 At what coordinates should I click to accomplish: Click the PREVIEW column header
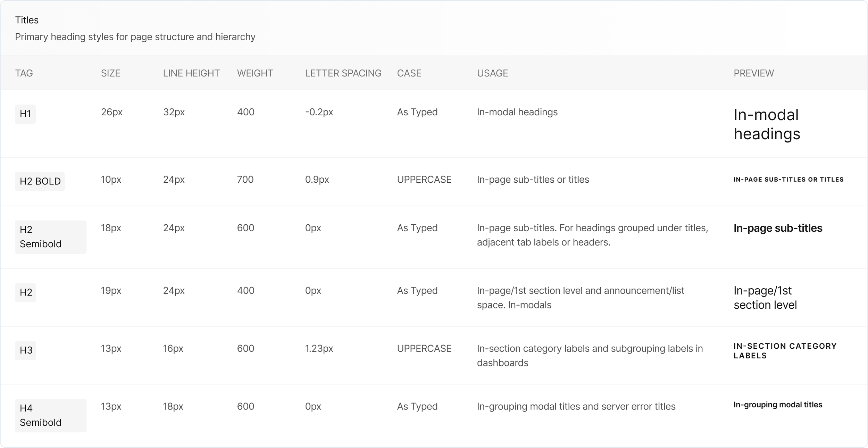pyautogui.click(x=753, y=73)
